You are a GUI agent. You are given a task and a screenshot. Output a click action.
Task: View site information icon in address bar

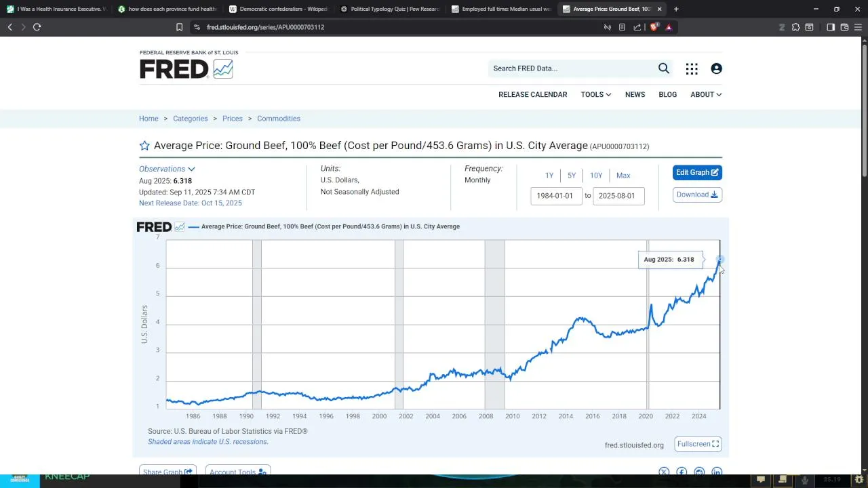197,27
